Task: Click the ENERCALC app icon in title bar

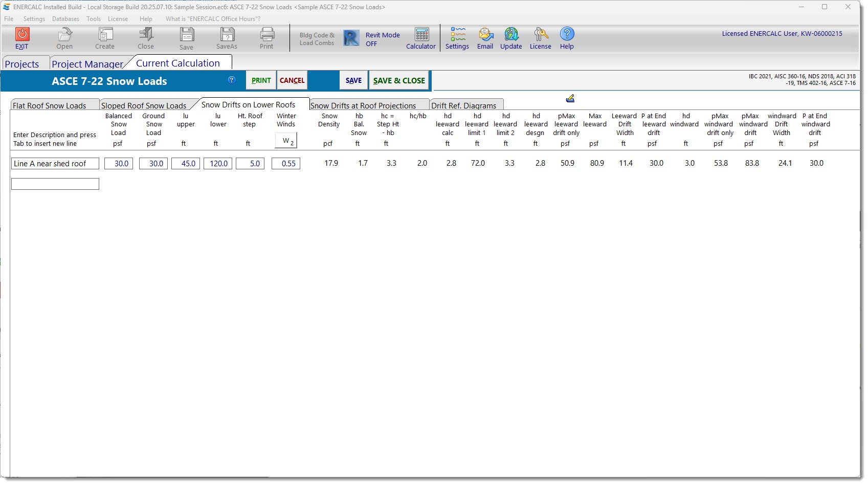Action: point(6,7)
